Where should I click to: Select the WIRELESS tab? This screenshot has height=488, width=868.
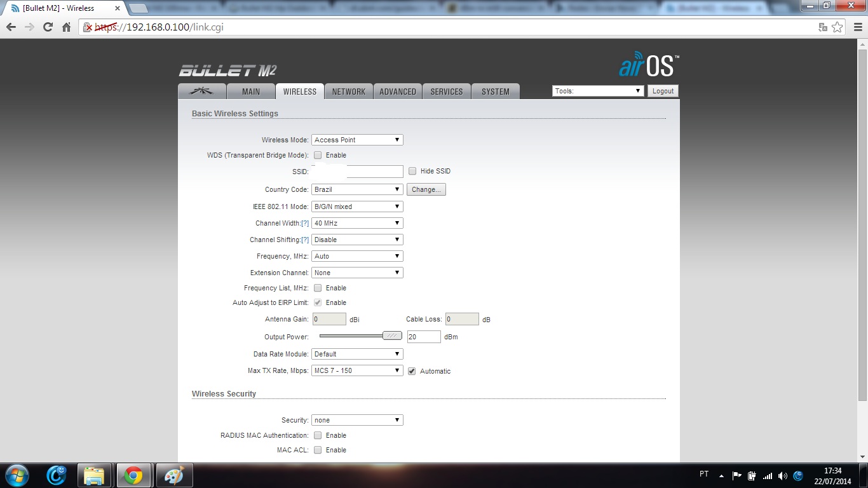[300, 91]
